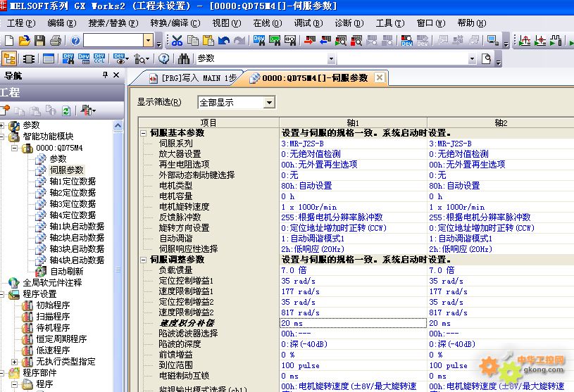Viewport: 574px width, 392px height.
Task: Click the black binoculars find icon
Action: point(184,58)
